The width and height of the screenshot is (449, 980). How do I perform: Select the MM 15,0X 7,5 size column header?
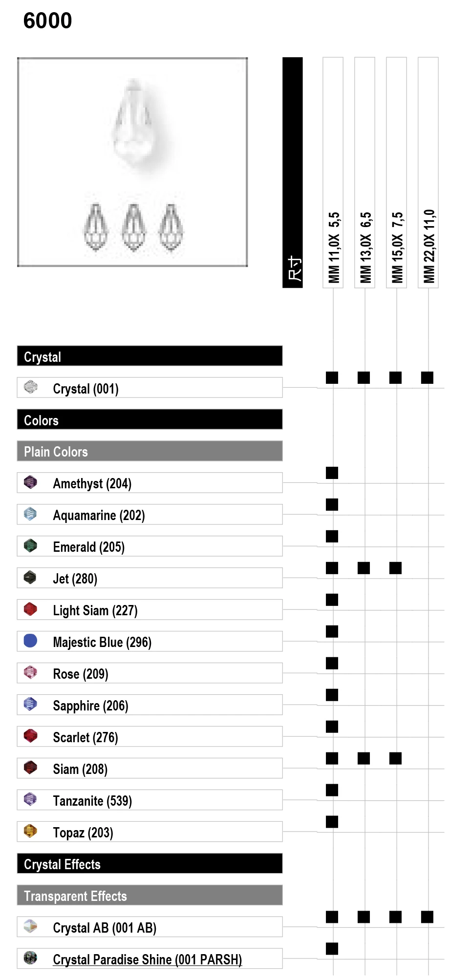(397, 172)
